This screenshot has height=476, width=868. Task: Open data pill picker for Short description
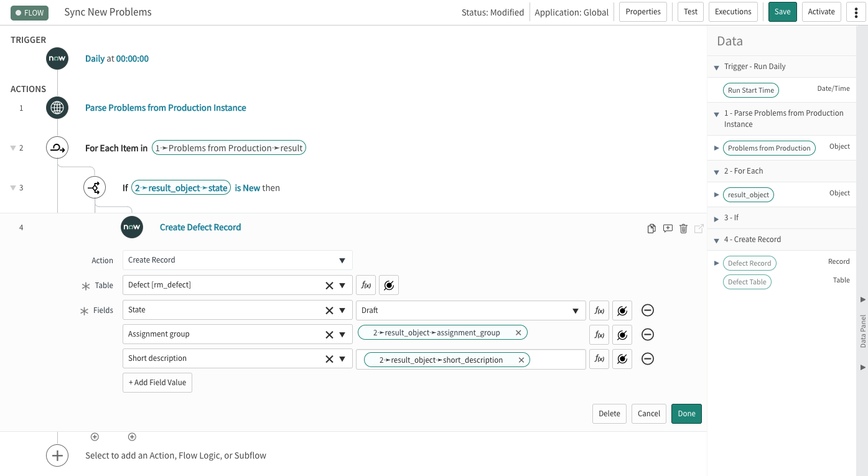622,358
